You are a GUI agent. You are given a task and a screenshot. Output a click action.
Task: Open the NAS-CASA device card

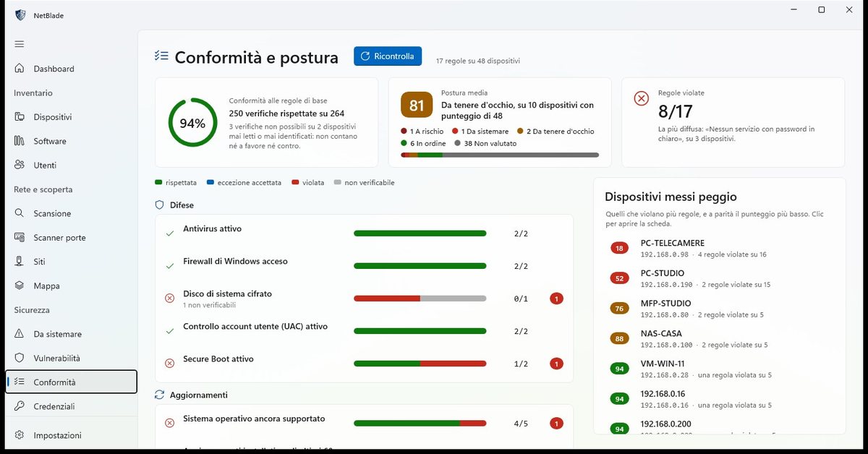click(719, 339)
